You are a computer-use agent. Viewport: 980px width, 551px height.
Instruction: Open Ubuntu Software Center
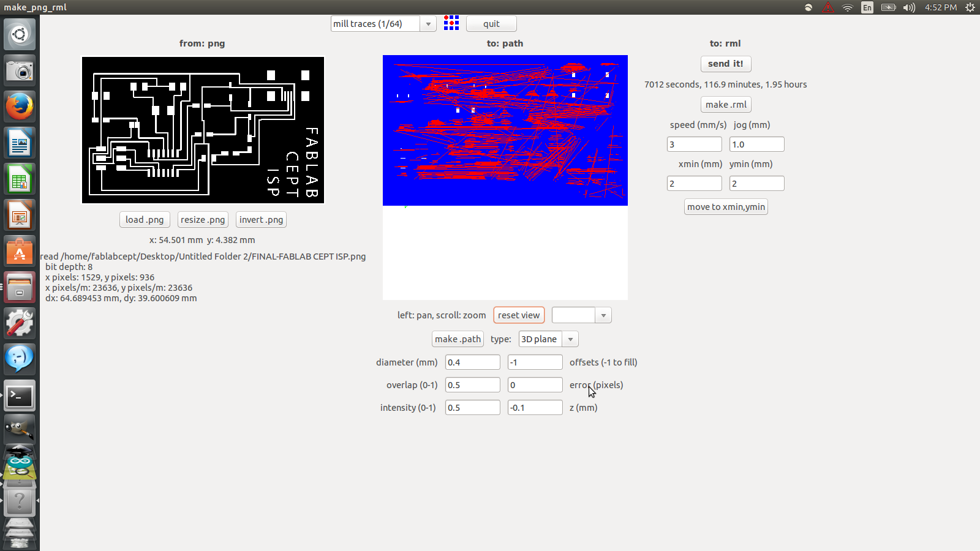[x=20, y=251]
